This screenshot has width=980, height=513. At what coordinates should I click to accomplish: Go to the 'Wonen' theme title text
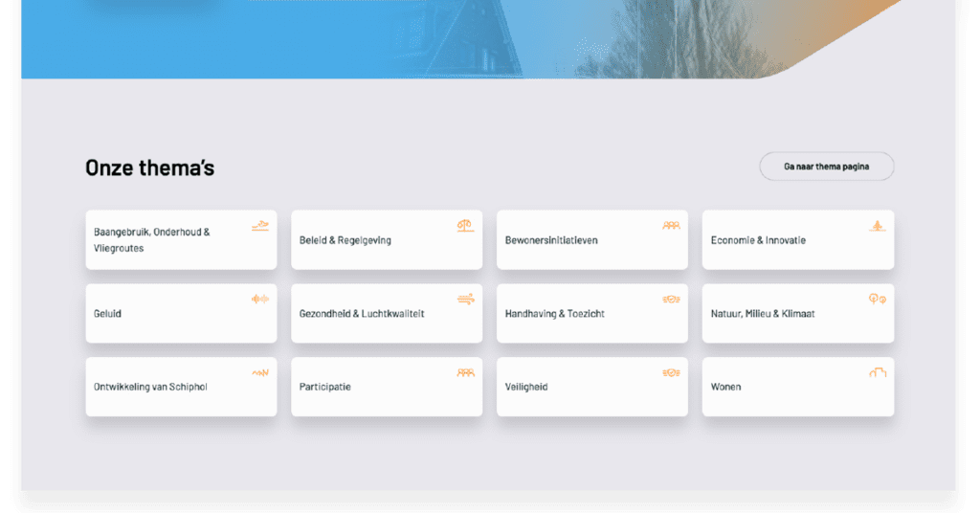click(725, 388)
